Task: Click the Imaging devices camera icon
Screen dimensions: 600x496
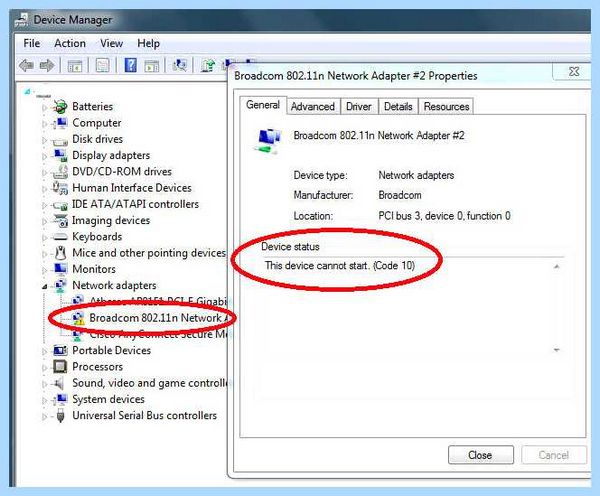Action: click(x=60, y=220)
